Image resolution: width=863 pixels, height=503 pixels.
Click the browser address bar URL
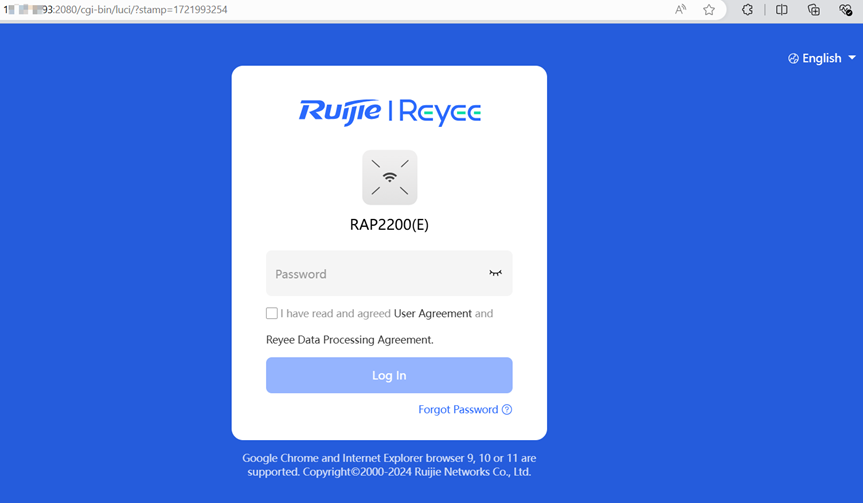pyautogui.click(x=116, y=9)
